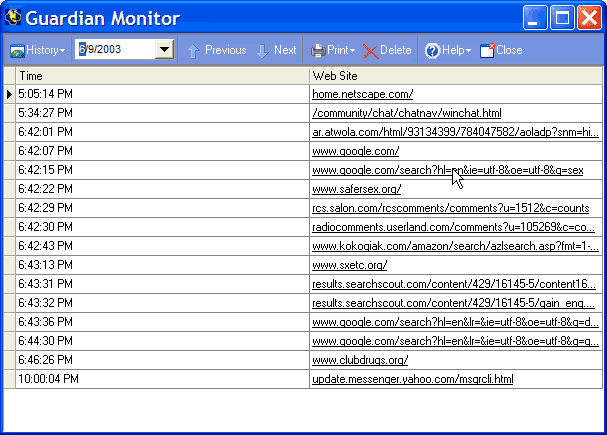Viewport: 607px width, 435px height.
Task: Click the 6/9/2003 date field
Action: 116,50
